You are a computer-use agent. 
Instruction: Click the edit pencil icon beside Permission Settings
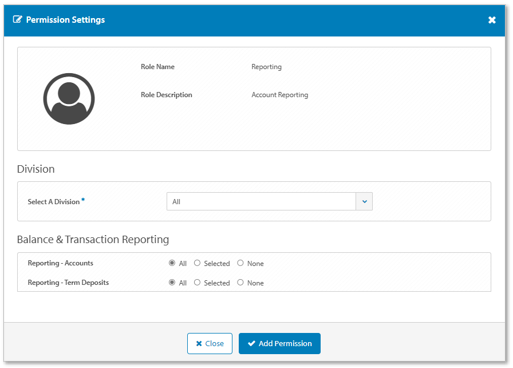17,19
